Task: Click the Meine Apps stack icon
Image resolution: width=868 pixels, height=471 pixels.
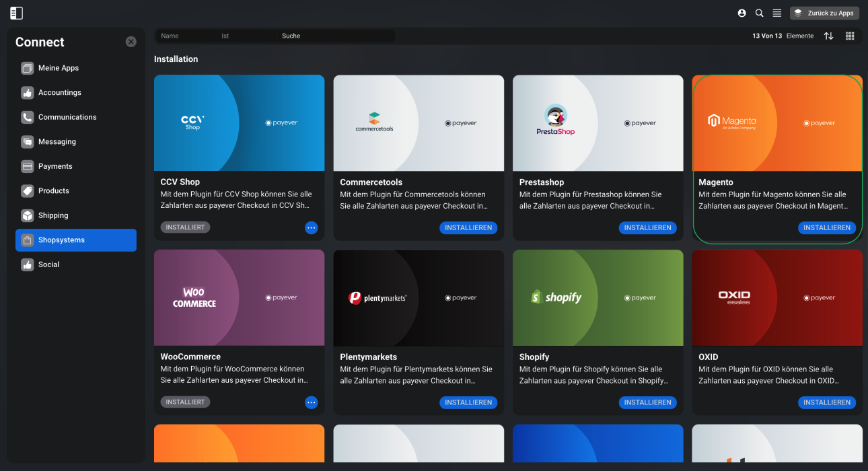Action: tap(27, 68)
